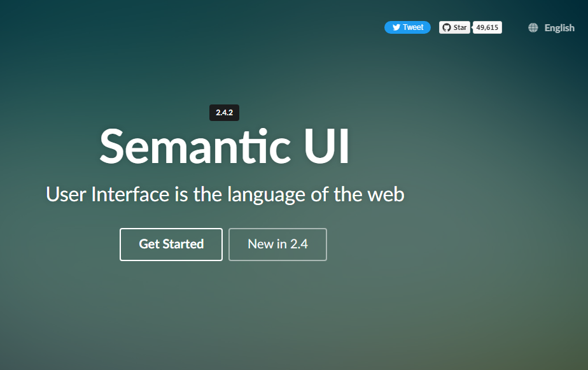Explore changes using New in 2.4
Screen dimensions: 588x370
click(277, 244)
